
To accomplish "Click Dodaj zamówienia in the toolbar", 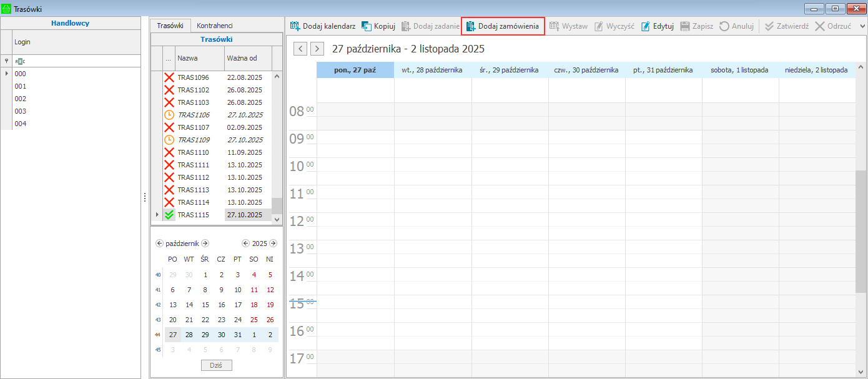I will click(503, 26).
